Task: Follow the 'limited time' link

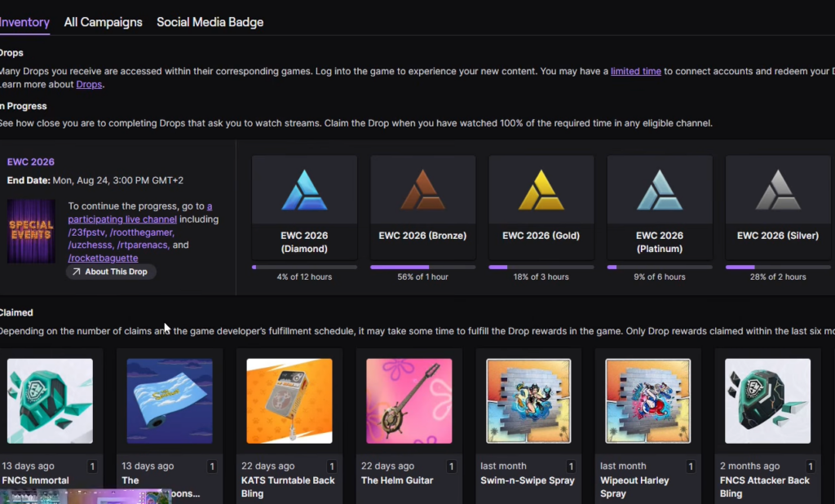Action: pos(635,72)
